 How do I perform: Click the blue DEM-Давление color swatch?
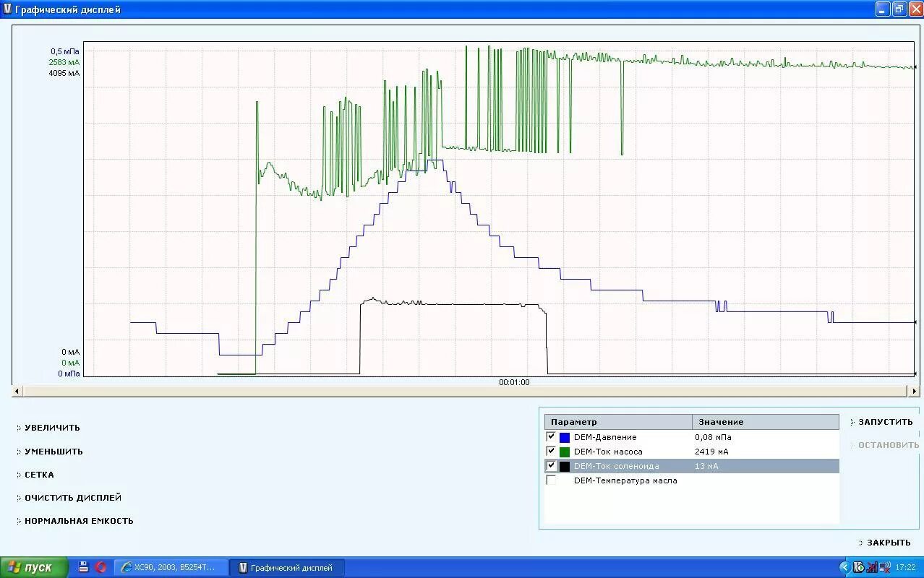(x=565, y=438)
